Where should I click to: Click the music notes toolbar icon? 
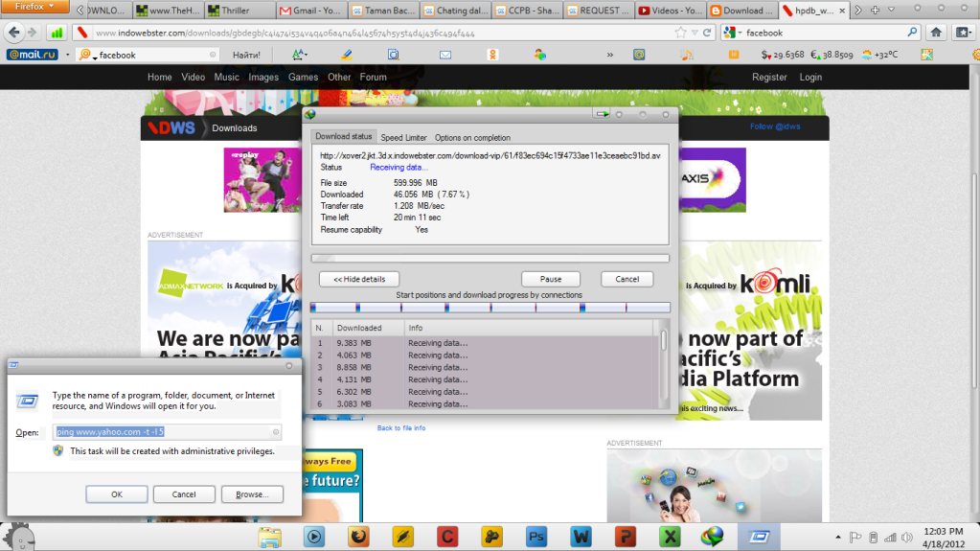click(x=687, y=55)
